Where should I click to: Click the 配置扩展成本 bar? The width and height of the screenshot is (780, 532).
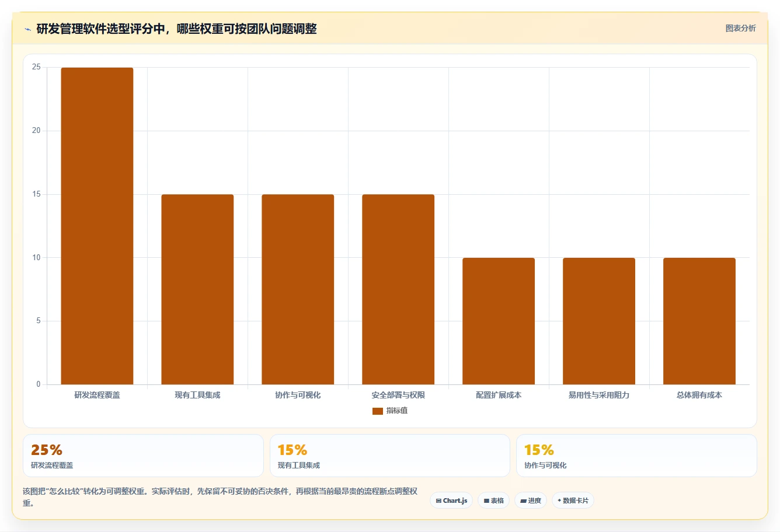(x=499, y=321)
